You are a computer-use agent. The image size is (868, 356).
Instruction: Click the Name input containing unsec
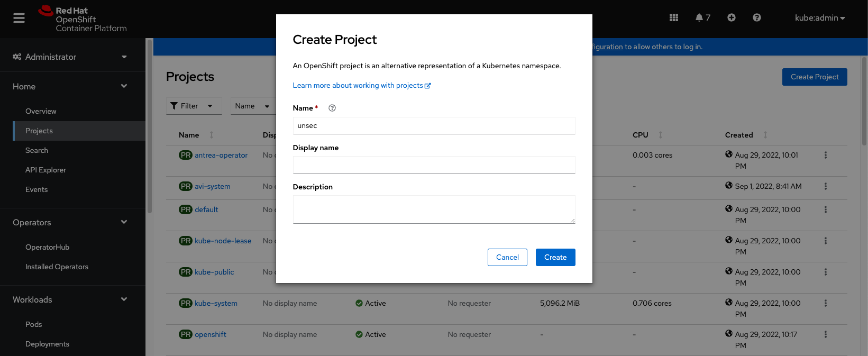[x=434, y=125]
